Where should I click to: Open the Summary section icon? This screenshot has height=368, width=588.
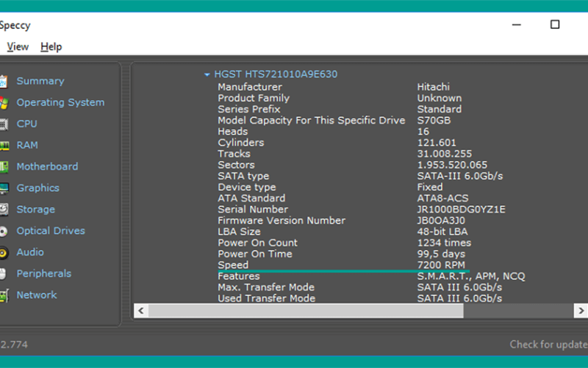pyautogui.click(x=4, y=81)
